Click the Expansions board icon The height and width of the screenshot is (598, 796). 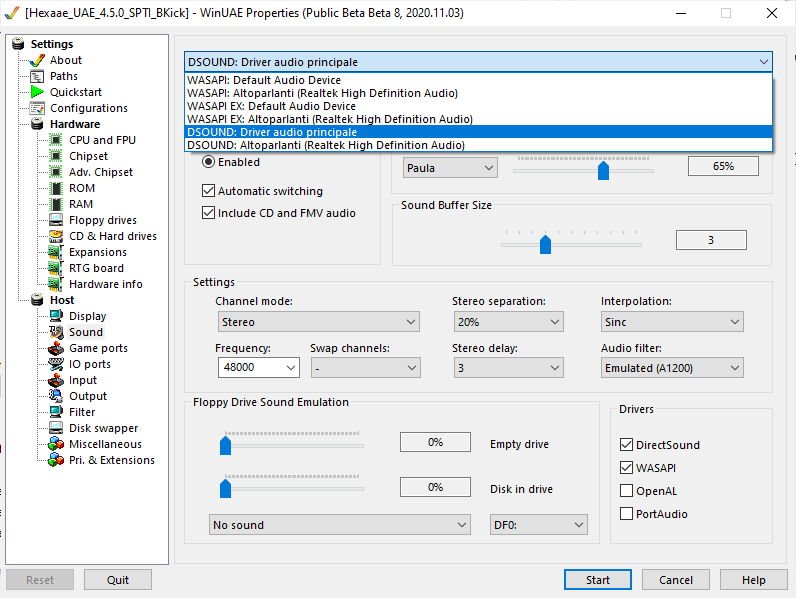point(56,252)
